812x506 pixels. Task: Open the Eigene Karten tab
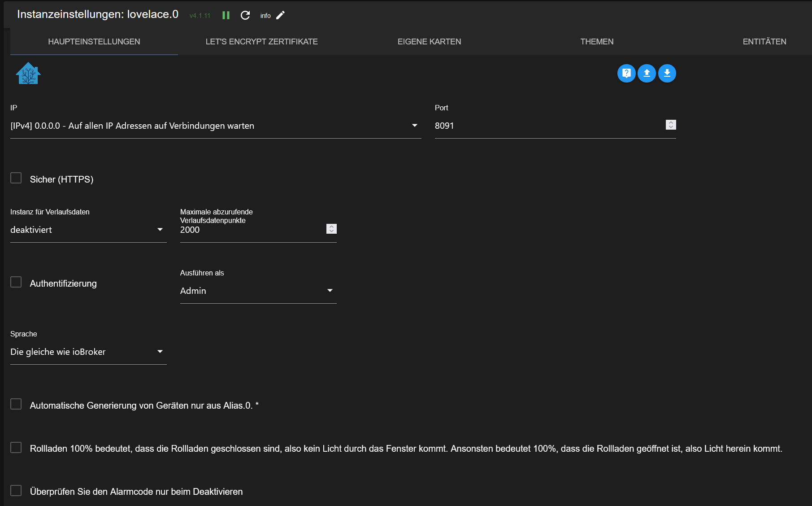pyautogui.click(x=430, y=42)
